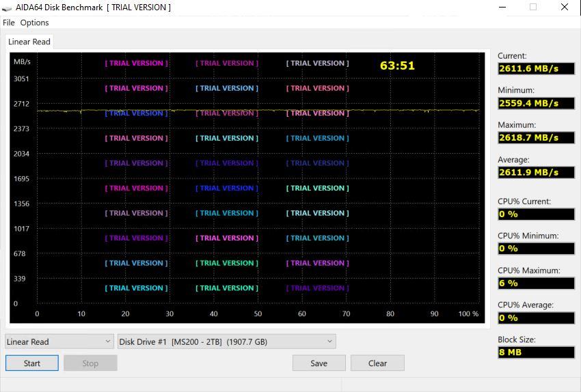This screenshot has height=392, width=581.
Task: Close the AIDA64 Disk Benchmark window
Action: [565, 7]
